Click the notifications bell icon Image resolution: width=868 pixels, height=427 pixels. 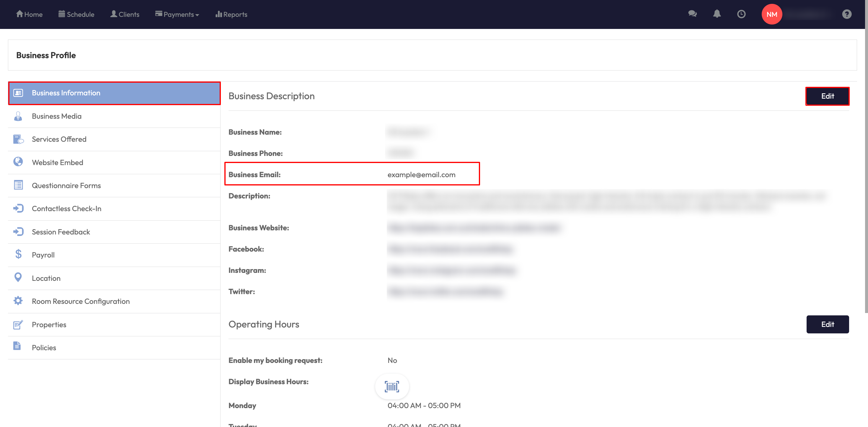pyautogui.click(x=717, y=14)
